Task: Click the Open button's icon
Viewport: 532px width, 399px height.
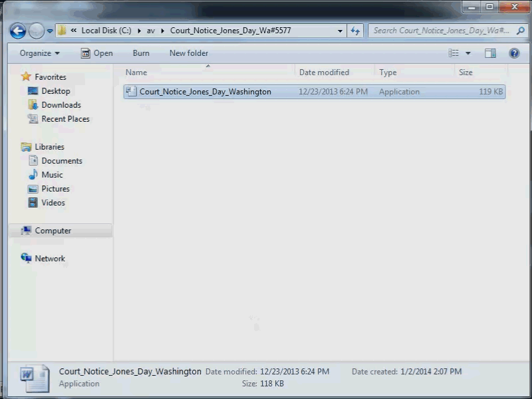Action: 86,53
